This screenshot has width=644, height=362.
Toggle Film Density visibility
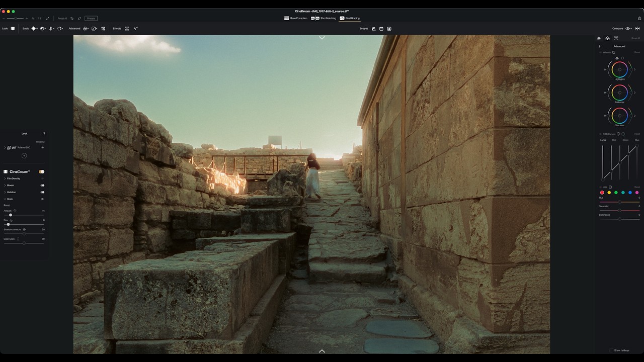(42, 178)
